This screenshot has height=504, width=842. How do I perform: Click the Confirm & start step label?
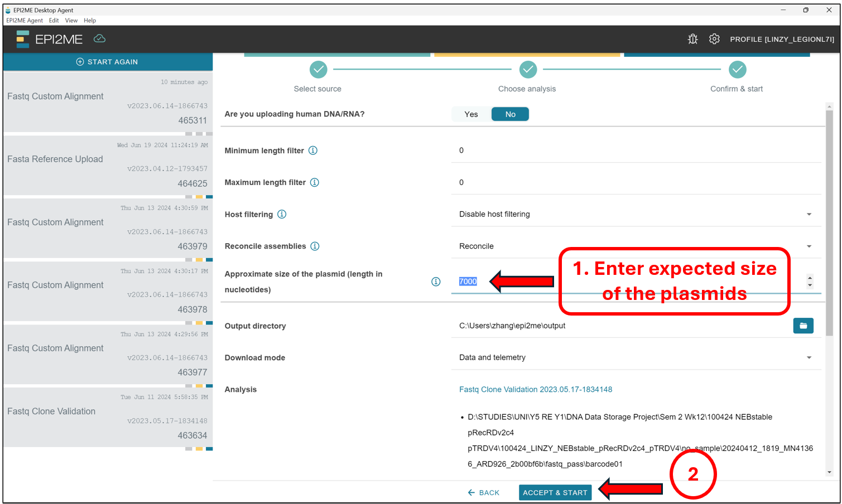coord(737,89)
